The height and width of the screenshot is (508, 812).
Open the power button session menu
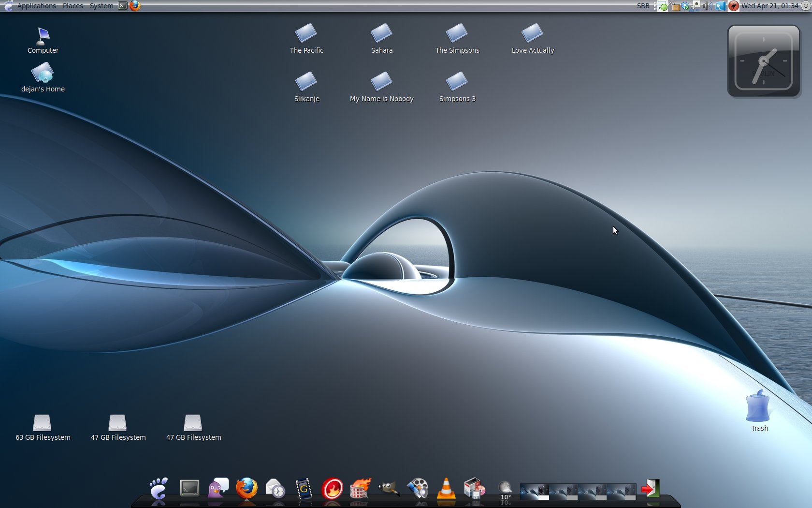pyautogui.click(x=806, y=6)
